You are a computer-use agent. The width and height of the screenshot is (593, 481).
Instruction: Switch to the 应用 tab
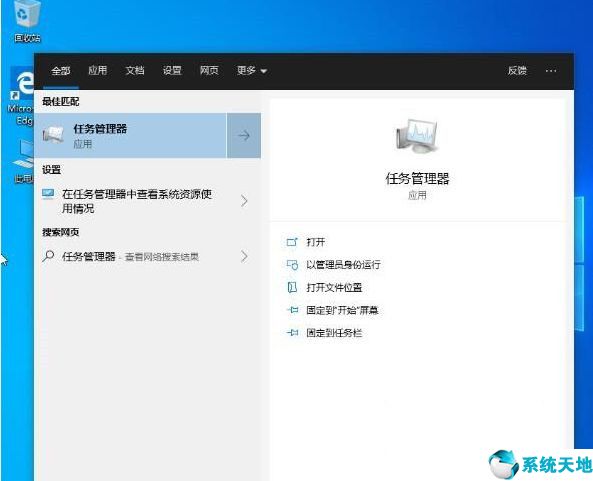coord(98,70)
